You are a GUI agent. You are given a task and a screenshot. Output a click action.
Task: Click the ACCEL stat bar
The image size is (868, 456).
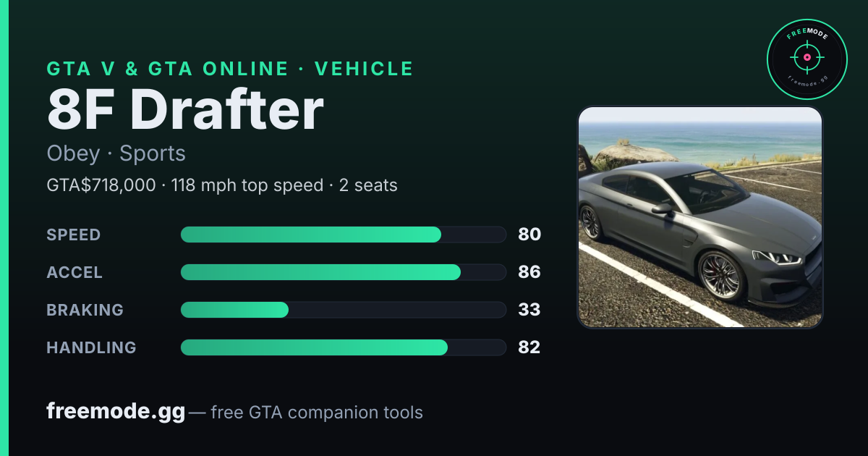point(344,272)
